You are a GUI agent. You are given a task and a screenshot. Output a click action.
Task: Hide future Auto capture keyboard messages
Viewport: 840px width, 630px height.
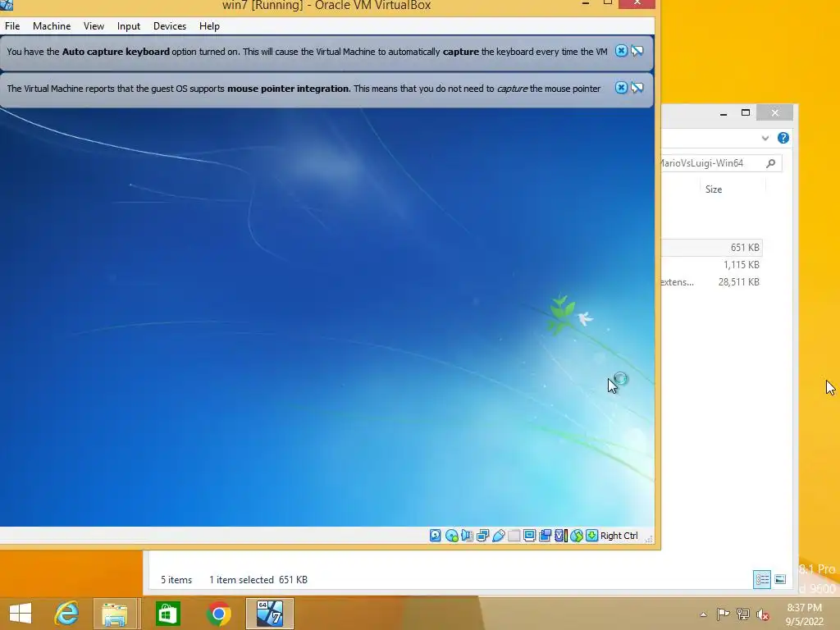click(637, 51)
